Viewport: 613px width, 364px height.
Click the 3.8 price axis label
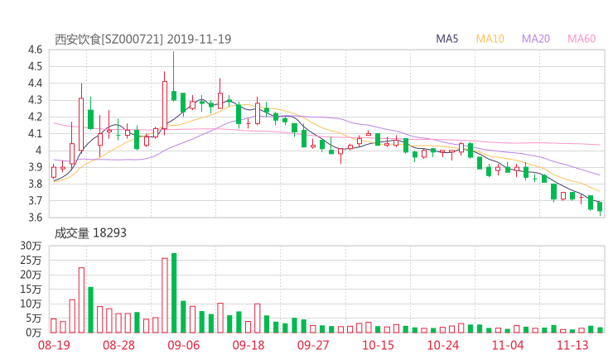pos(35,184)
